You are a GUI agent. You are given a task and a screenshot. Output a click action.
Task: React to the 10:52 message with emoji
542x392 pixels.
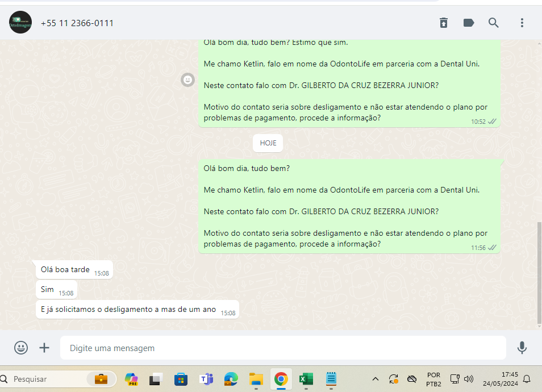click(187, 80)
